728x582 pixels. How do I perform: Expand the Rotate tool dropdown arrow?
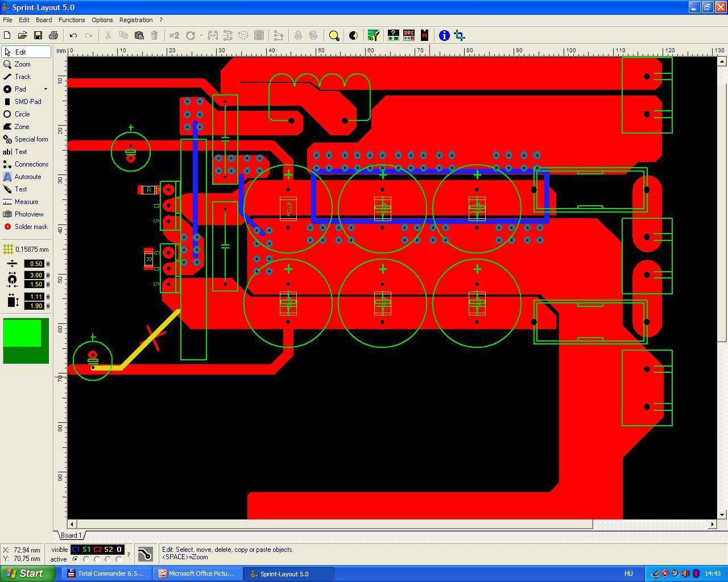tap(201, 35)
